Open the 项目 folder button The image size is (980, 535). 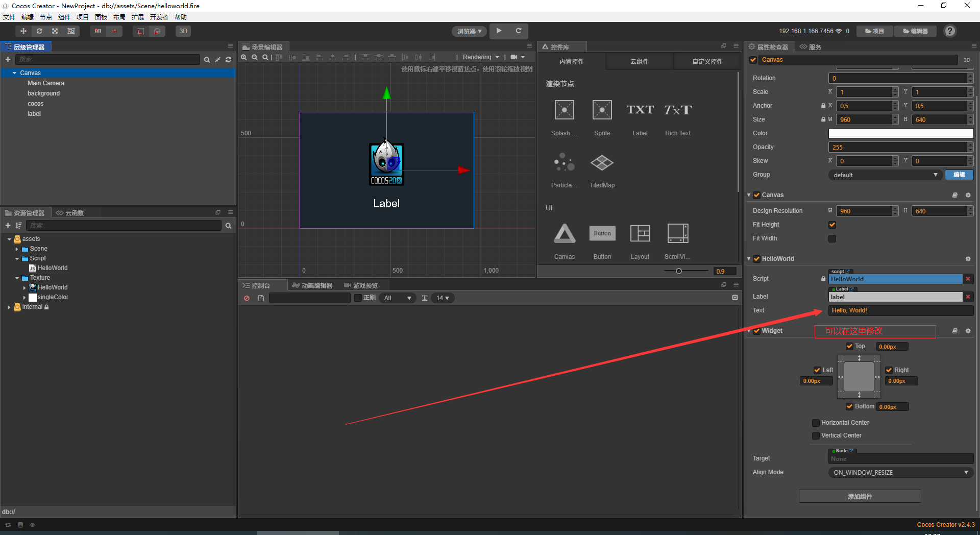874,31
